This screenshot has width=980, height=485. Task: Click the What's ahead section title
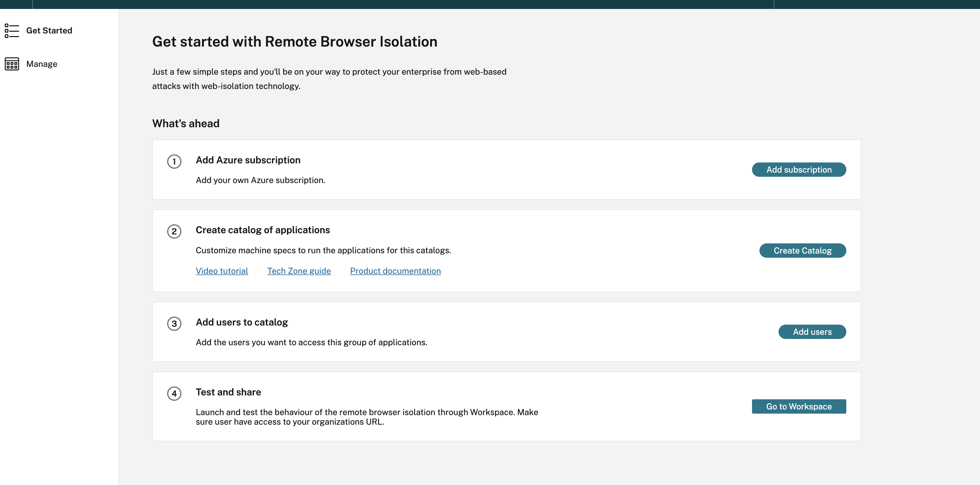click(x=186, y=123)
